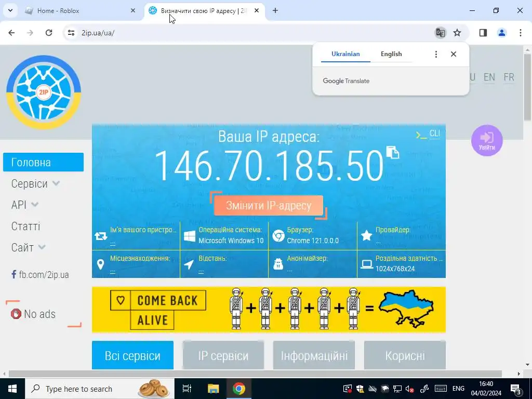View site information icon in address bar
532x399 pixels.
[x=71, y=33]
